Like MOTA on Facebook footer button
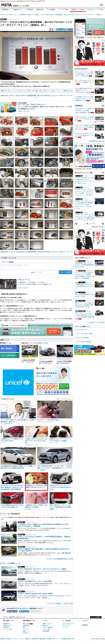 [x=12, y=611]
